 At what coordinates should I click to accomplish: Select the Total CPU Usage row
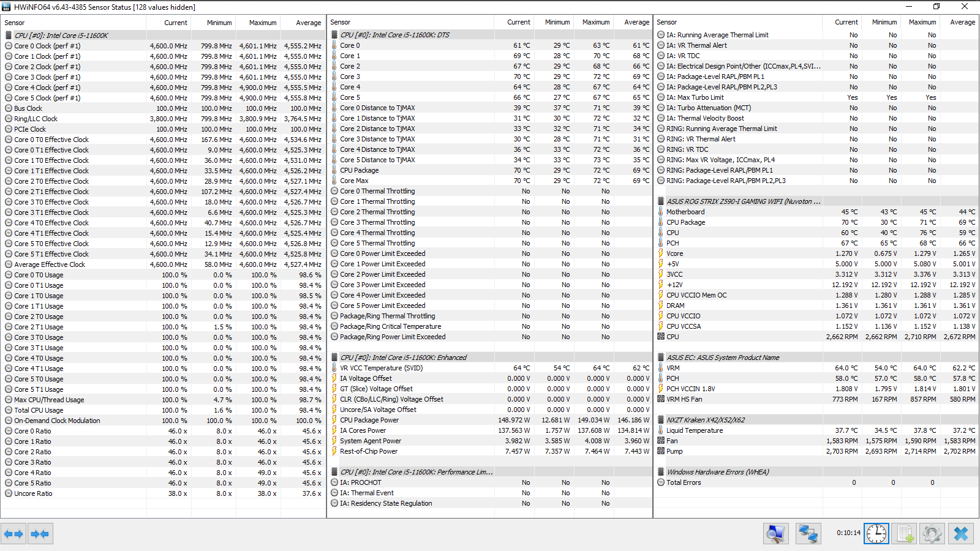pyautogui.click(x=164, y=410)
